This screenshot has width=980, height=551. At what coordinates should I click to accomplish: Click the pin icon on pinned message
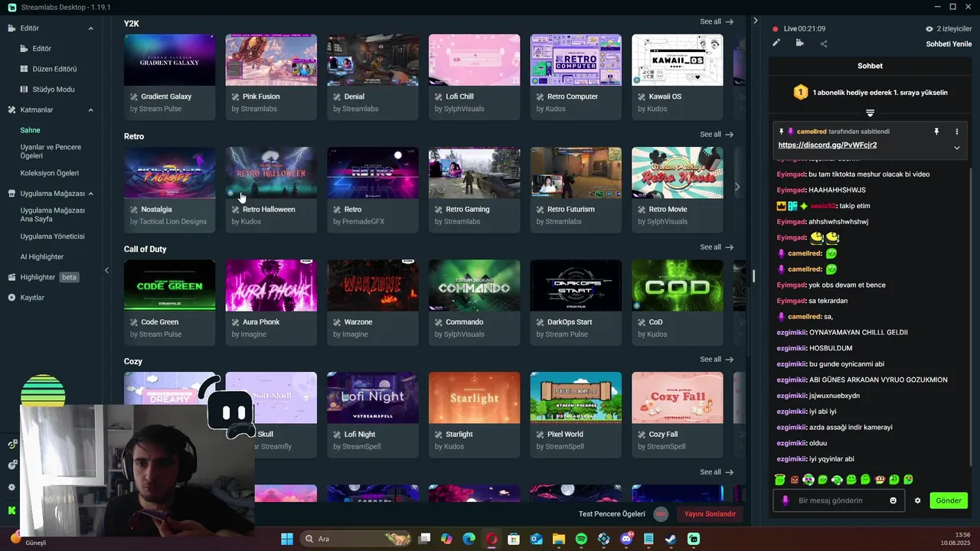click(936, 132)
